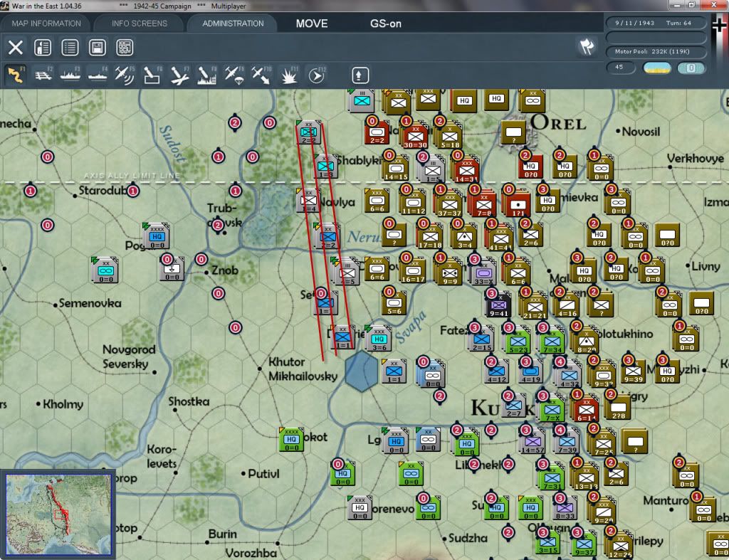Select the 21=21 unit counter
729x560 pixels.
pyautogui.click(x=535, y=307)
